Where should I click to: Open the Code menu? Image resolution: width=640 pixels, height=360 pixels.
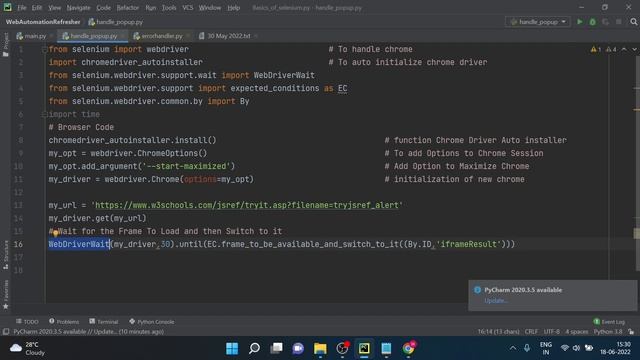(x=103, y=8)
